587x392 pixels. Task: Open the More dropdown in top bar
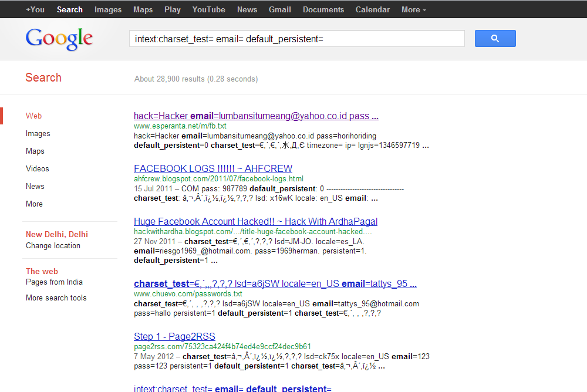pos(414,10)
